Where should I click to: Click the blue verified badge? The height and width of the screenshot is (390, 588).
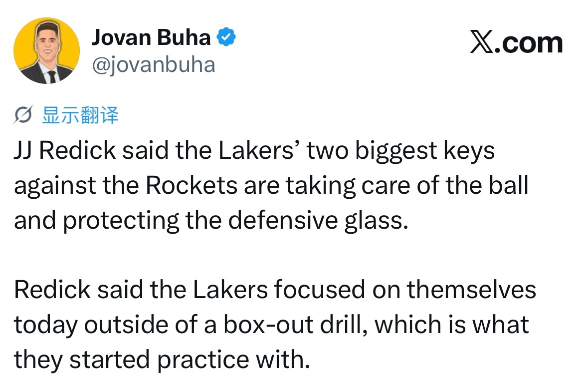tap(227, 37)
